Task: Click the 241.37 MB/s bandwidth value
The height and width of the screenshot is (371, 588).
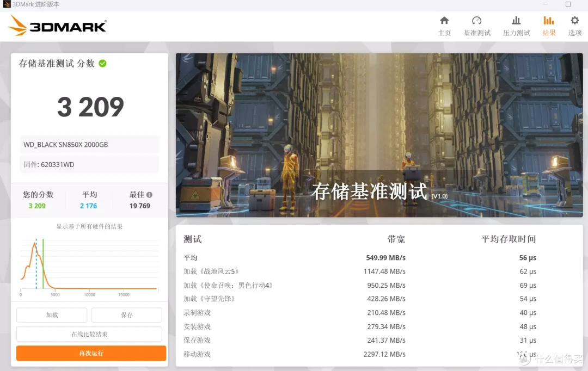Action: coord(386,341)
